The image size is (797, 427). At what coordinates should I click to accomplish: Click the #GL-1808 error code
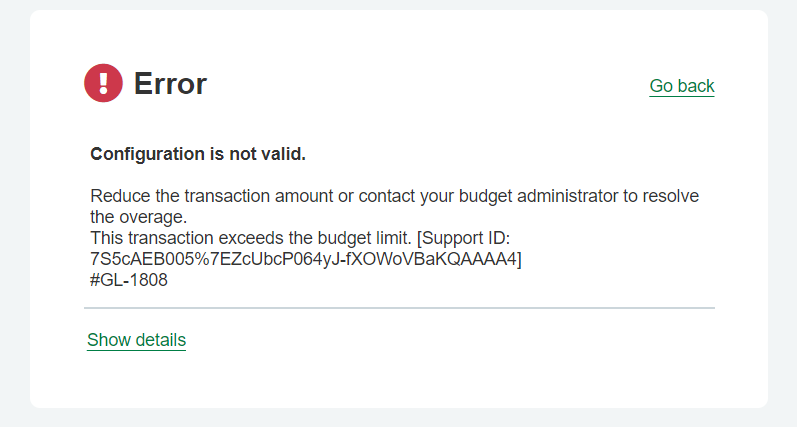coord(129,280)
